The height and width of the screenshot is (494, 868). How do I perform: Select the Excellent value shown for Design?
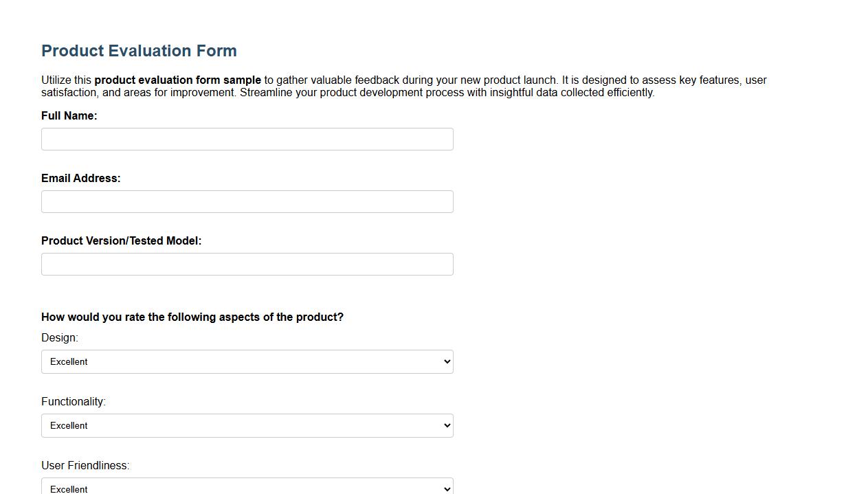coord(69,361)
